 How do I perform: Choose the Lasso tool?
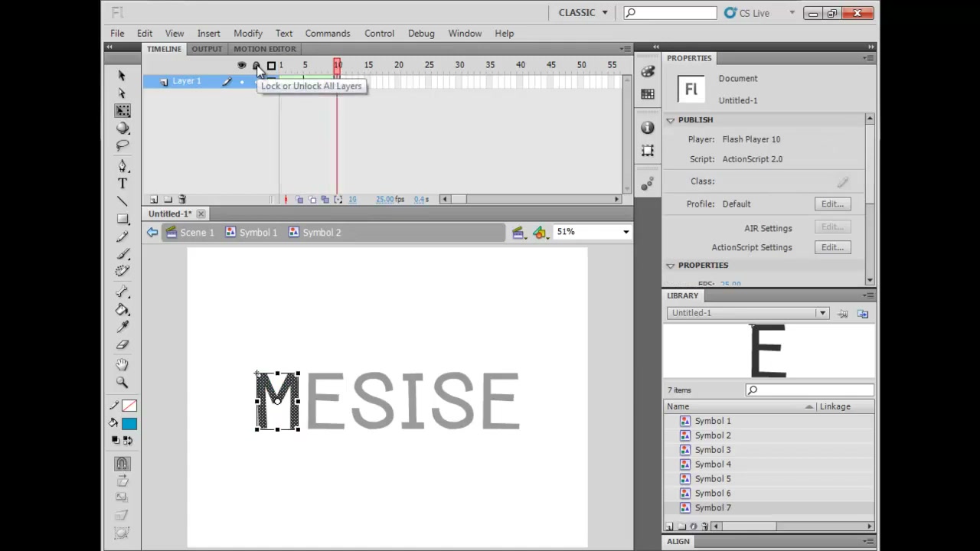pos(122,145)
